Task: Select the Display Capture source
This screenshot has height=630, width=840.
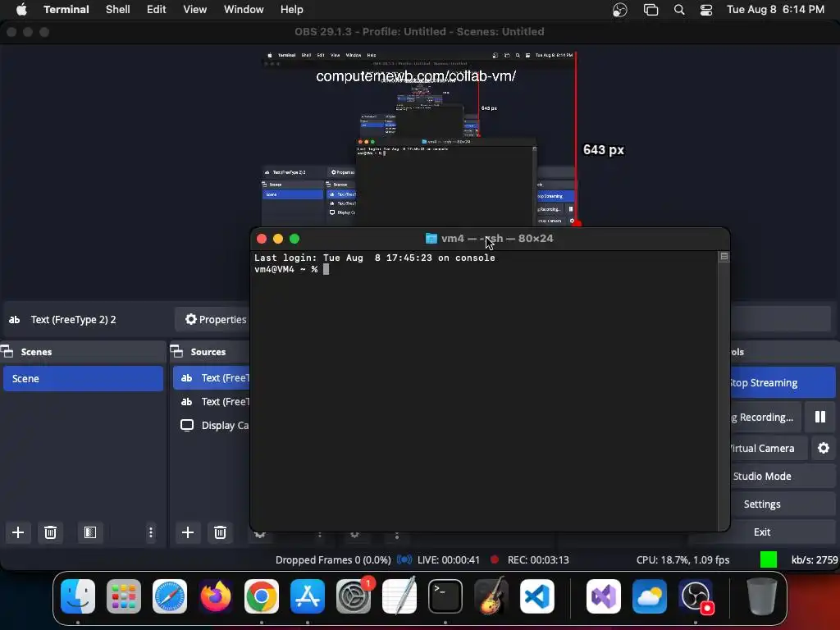Action: click(x=212, y=426)
